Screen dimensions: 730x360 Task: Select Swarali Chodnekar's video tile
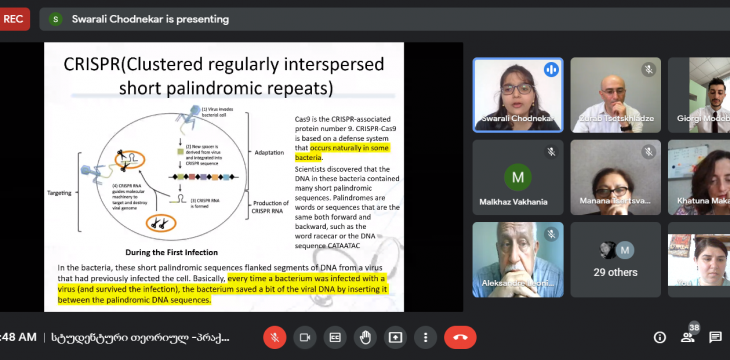click(x=518, y=95)
